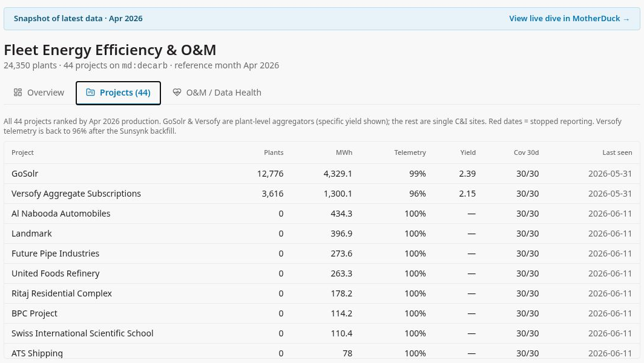Click Snapshot of latest data banner text
644x363 pixels.
(78, 19)
